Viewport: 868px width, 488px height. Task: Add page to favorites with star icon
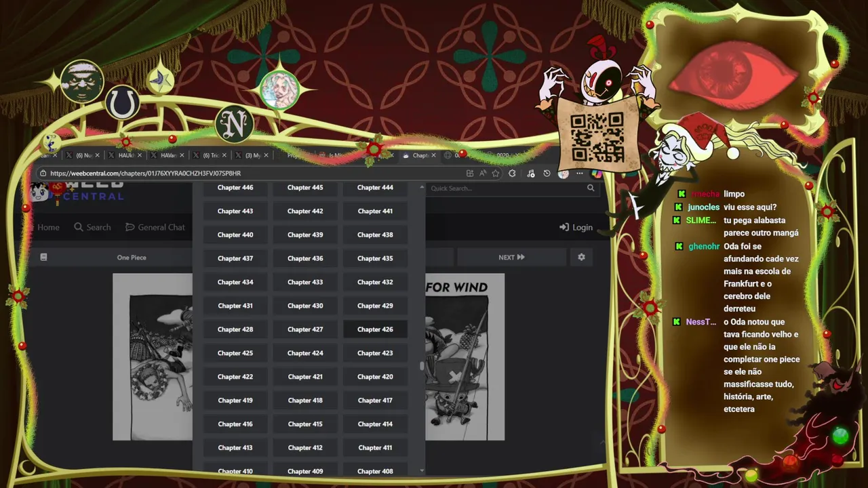pyautogui.click(x=496, y=174)
